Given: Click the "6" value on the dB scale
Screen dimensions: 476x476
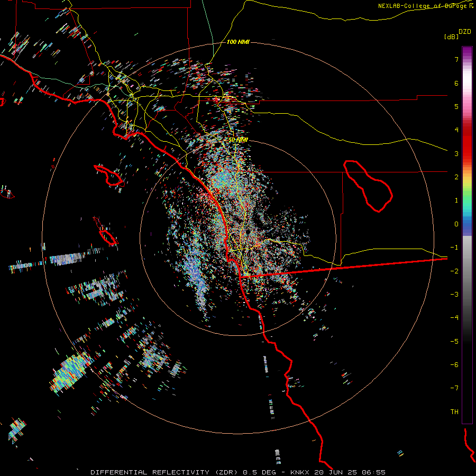Looking at the screenshot, I should pyautogui.click(x=456, y=83).
